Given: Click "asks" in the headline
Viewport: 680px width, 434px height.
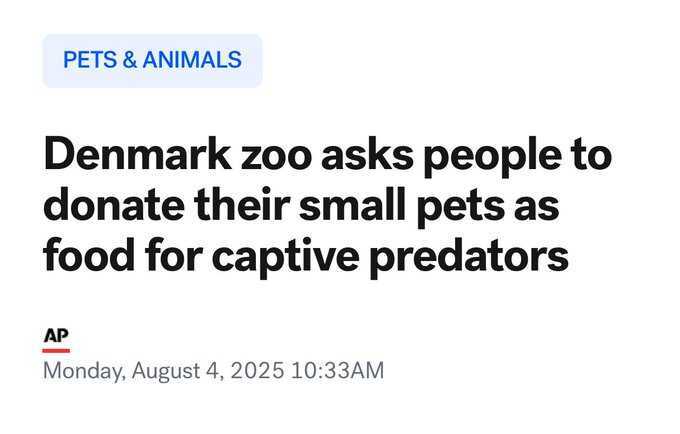Looking at the screenshot, I should [x=367, y=155].
